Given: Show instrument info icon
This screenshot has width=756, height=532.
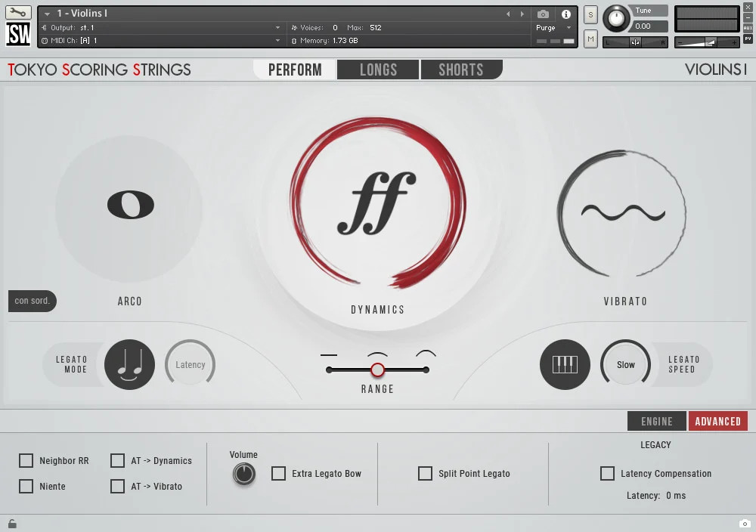Looking at the screenshot, I should (x=566, y=14).
